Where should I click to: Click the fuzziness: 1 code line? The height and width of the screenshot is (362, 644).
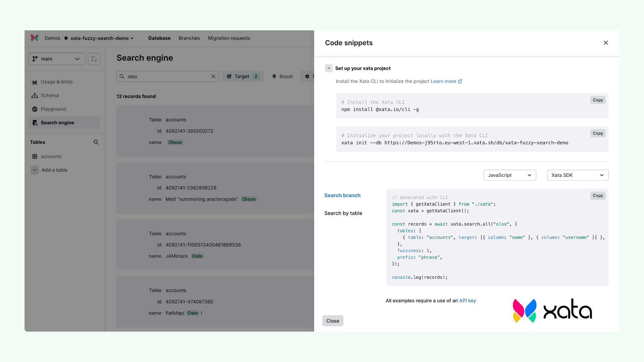tap(414, 251)
